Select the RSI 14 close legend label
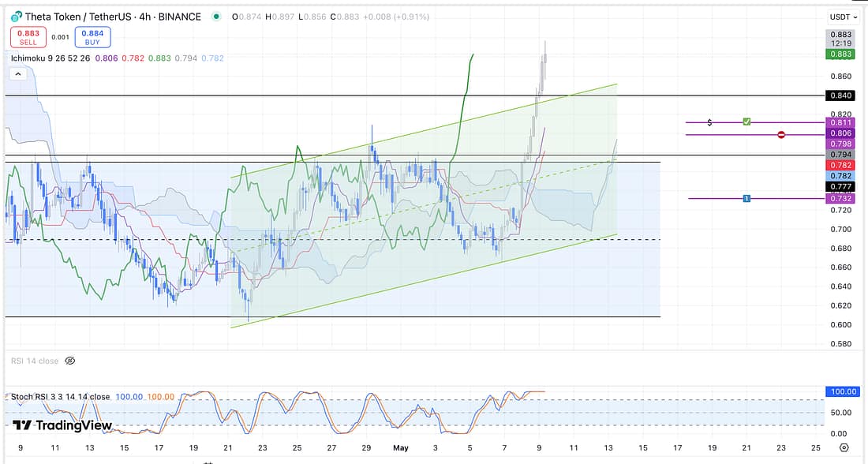The width and height of the screenshot is (868, 464). coord(34,361)
